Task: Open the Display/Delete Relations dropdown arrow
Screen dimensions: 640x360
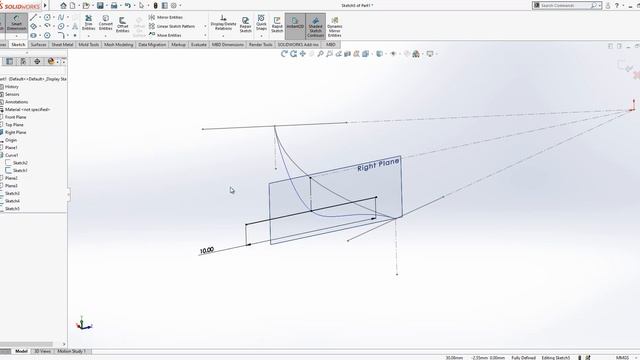Action: pyautogui.click(x=223, y=36)
